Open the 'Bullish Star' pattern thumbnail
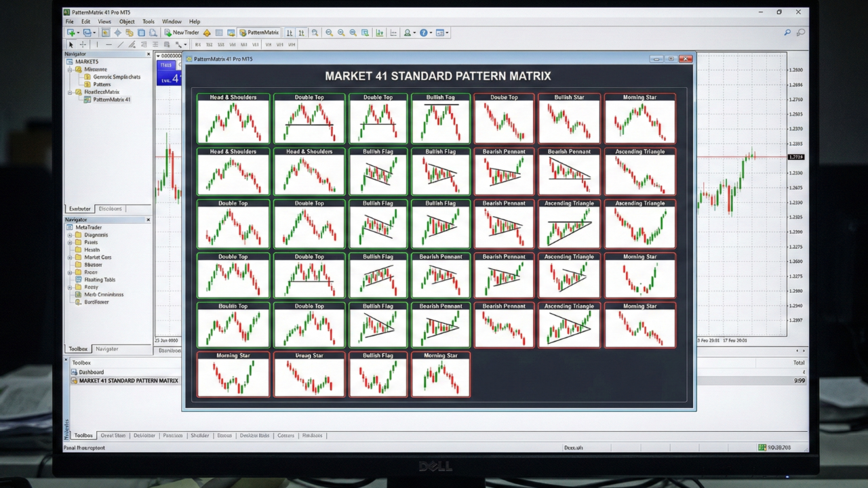868x488 pixels. (x=569, y=119)
